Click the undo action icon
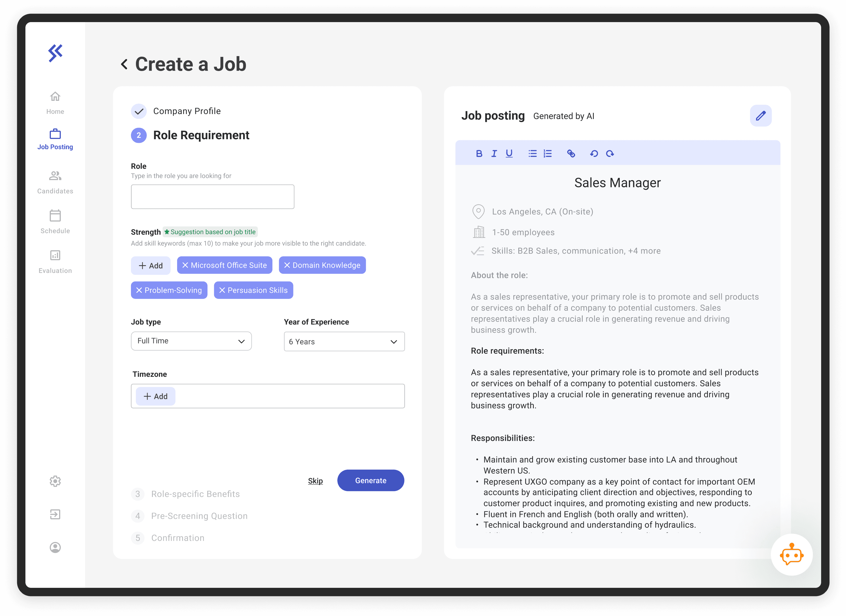Screen dimensions: 846x616 tap(594, 154)
